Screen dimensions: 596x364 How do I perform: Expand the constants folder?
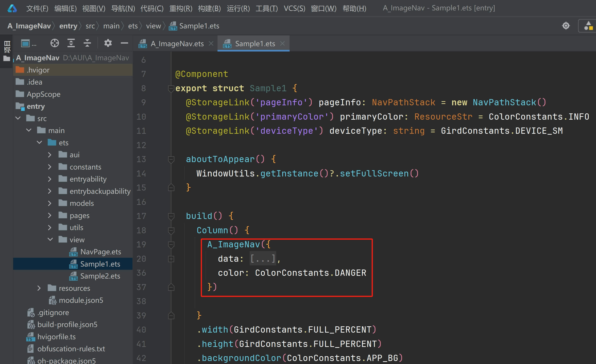pyautogui.click(x=50, y=167)
